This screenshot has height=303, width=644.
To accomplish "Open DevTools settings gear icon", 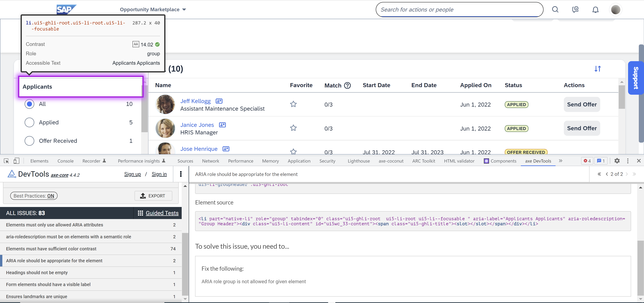I will click(x=617, y=161).
